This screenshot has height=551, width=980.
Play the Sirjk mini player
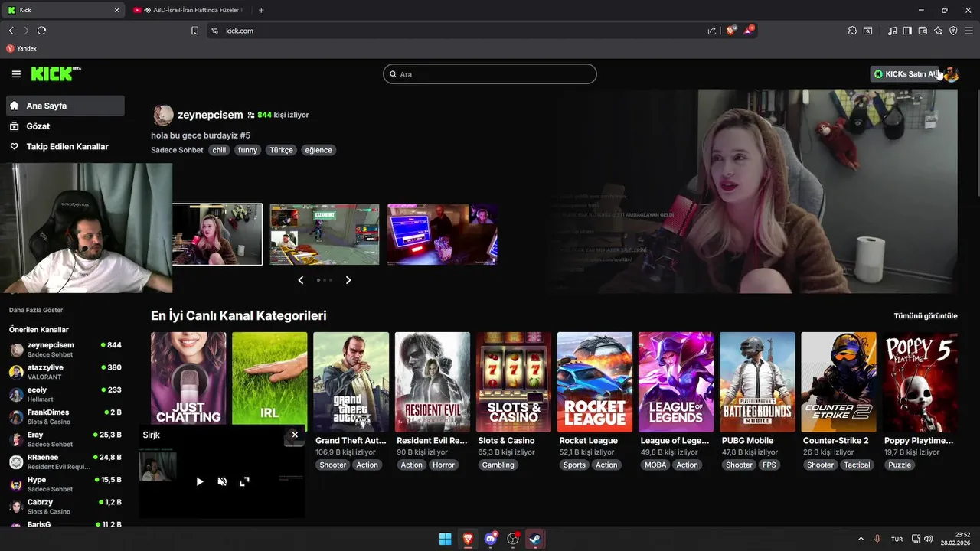click(200, 481)
